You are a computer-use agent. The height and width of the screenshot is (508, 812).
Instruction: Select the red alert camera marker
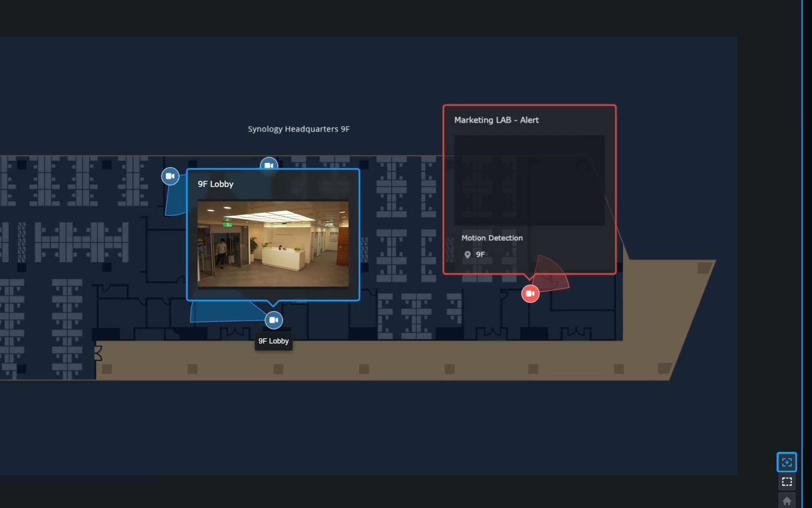tap(530, 294)
